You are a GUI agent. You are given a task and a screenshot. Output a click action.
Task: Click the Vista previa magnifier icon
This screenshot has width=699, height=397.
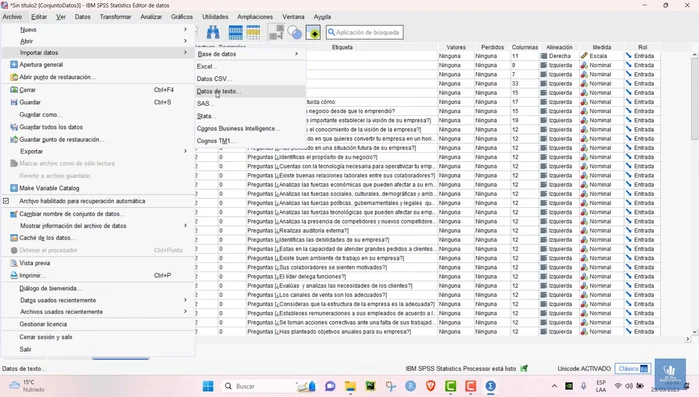tap(14, 263)
